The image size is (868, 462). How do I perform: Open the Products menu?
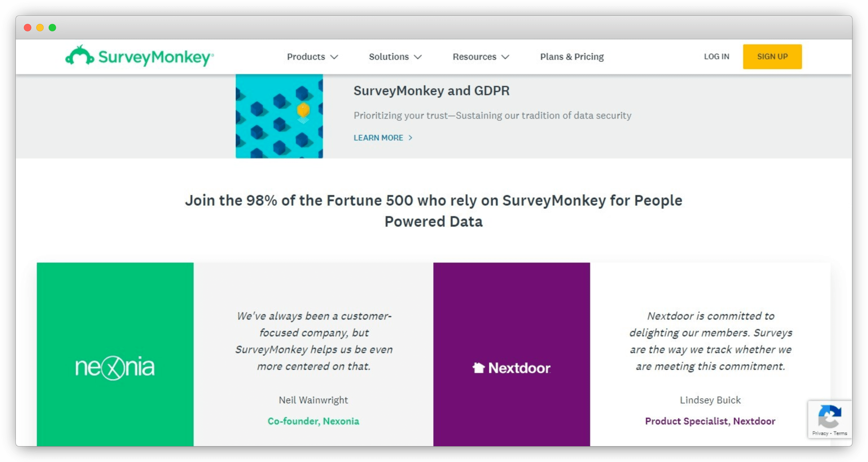[x=312, y=57]
